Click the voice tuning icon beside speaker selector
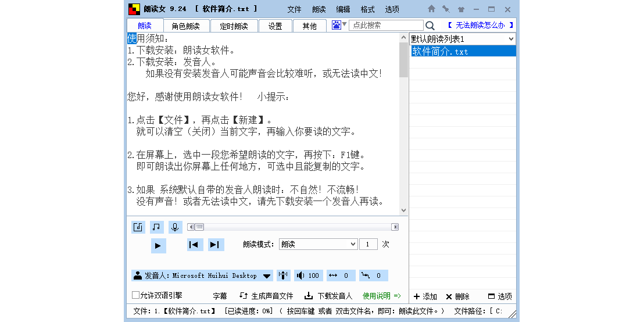 click(x=284, y=276)
